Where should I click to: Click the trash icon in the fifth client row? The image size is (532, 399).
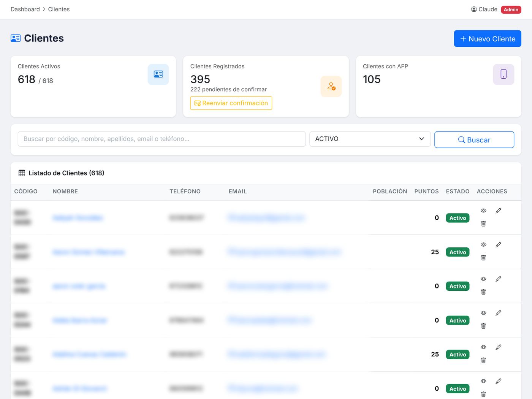click(x=483, y=360)
